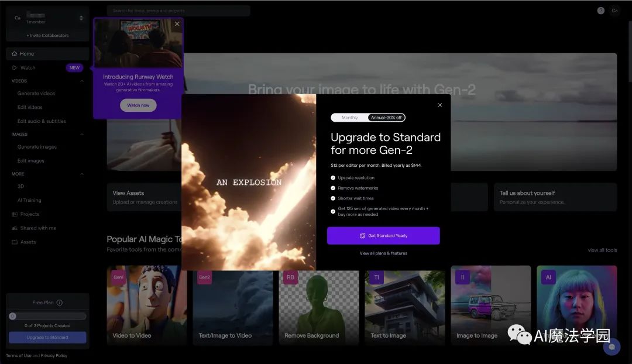Click Get Standard Yearly button
This screenshot has width=632, height=364.
pyautogui.click(x=383, y=236)
